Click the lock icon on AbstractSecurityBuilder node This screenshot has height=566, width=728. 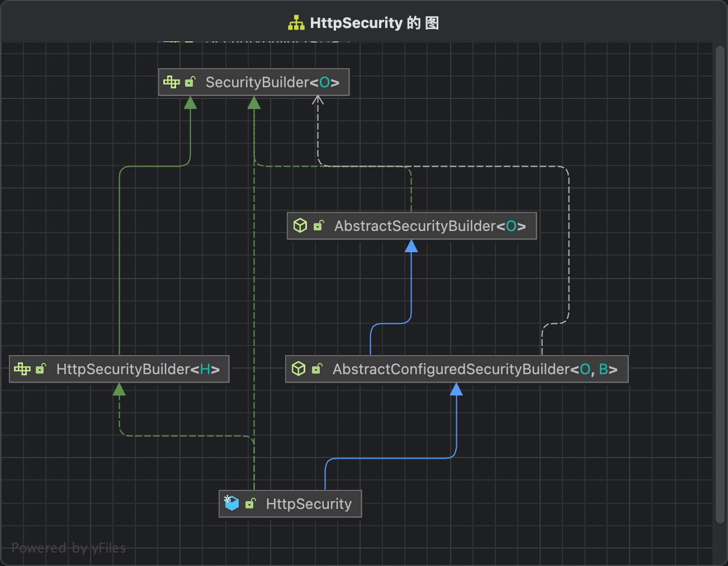pyautogui.click(x=319, y=225)
